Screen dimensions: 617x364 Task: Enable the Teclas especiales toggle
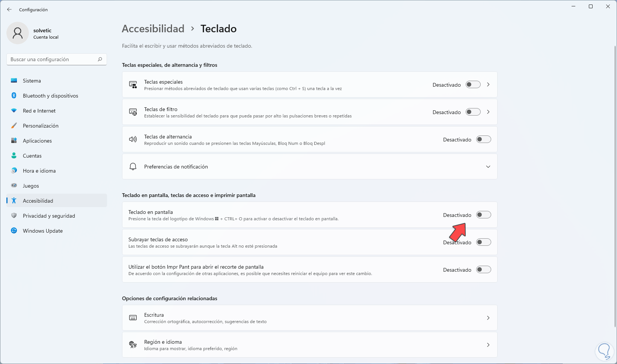(473, 85)
